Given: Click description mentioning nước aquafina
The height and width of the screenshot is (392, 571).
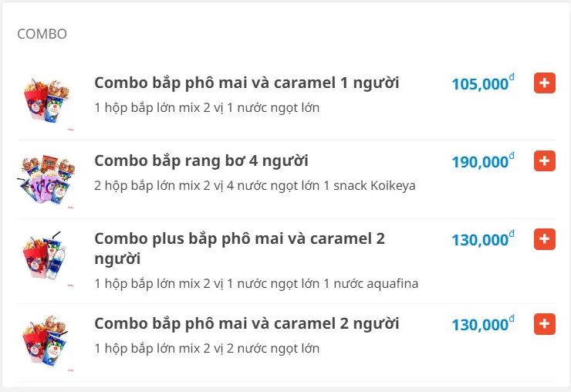Looking at the screenshot, I should click(256, 283).
